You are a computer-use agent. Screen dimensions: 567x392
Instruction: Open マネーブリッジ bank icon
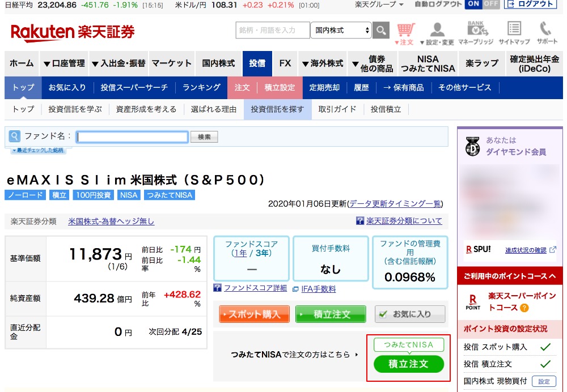476,33
